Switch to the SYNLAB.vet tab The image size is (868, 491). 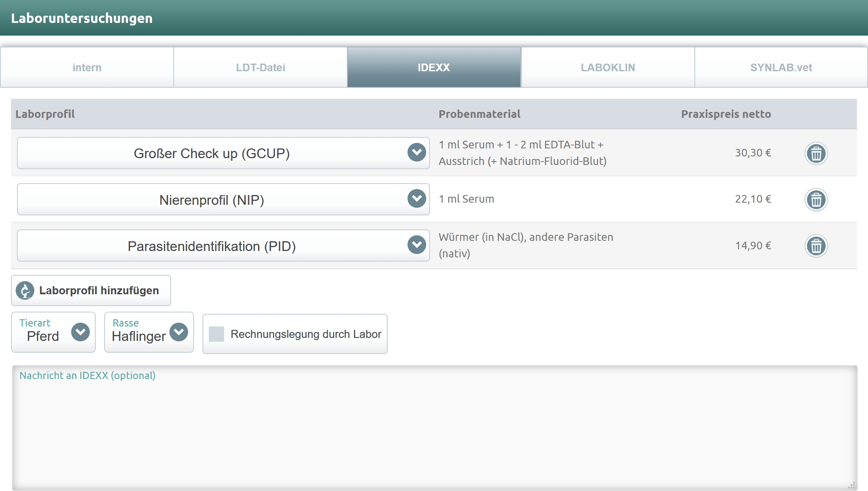[x=781, y=67]
